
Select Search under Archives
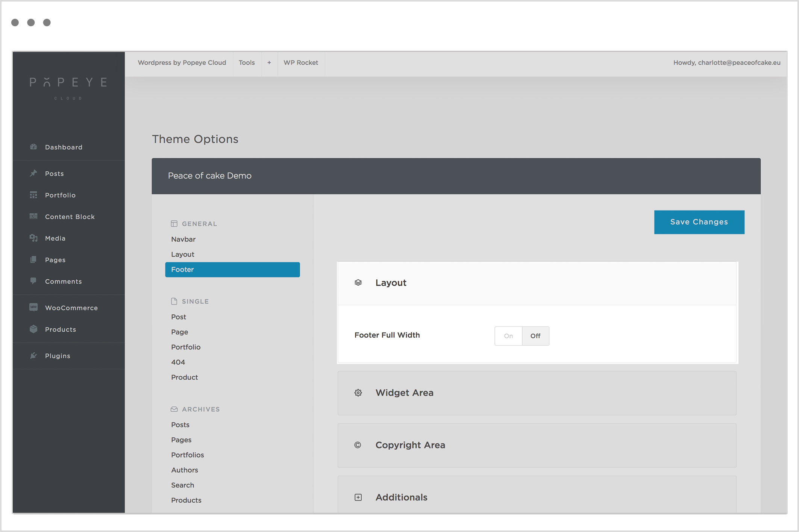pyautogui.click(x=183, y=485)
